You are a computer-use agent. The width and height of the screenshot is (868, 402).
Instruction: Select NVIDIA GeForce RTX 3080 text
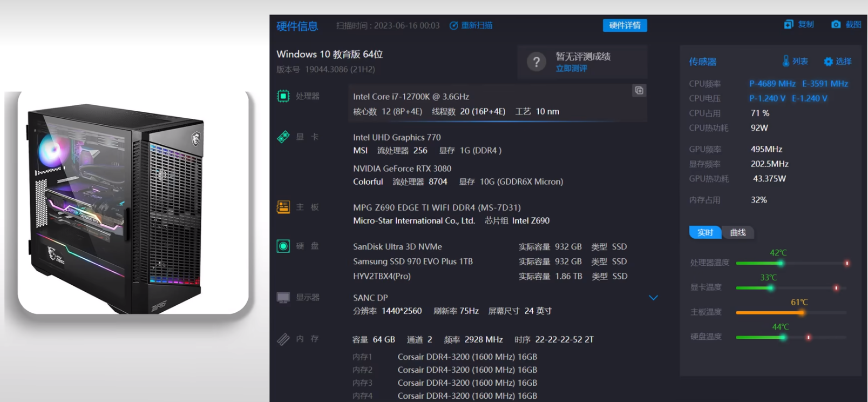point(402,169)
